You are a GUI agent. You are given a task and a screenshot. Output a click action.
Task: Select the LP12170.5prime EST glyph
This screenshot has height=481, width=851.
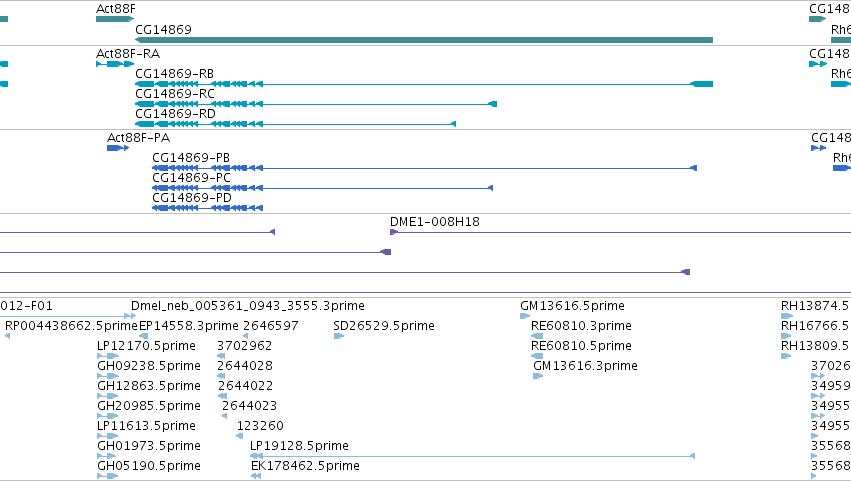pos(107,356)
